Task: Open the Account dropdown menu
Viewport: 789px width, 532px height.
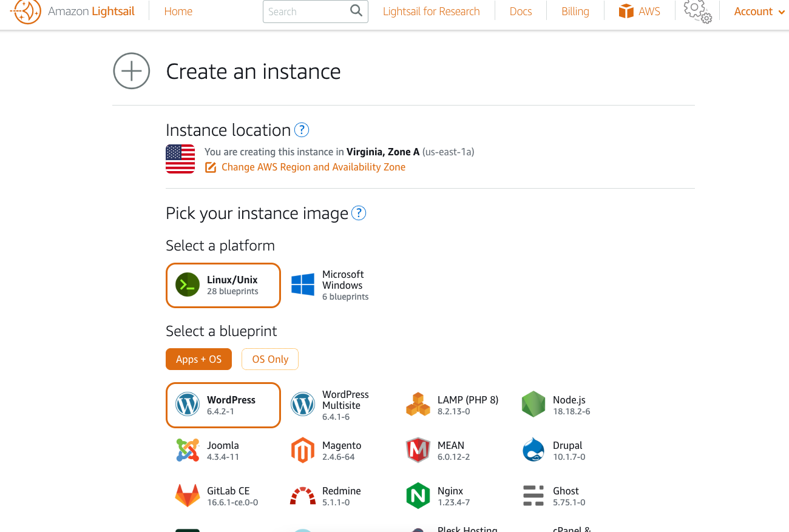Action: click(759, 12)
